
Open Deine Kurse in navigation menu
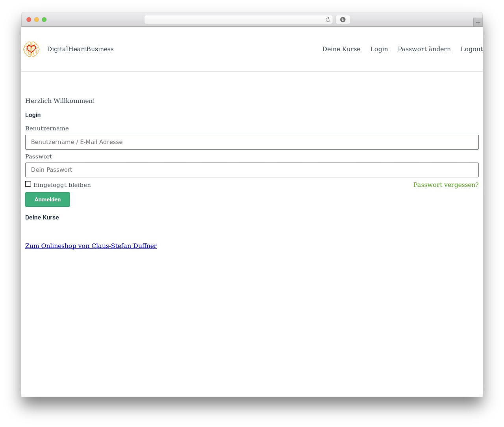341,49
